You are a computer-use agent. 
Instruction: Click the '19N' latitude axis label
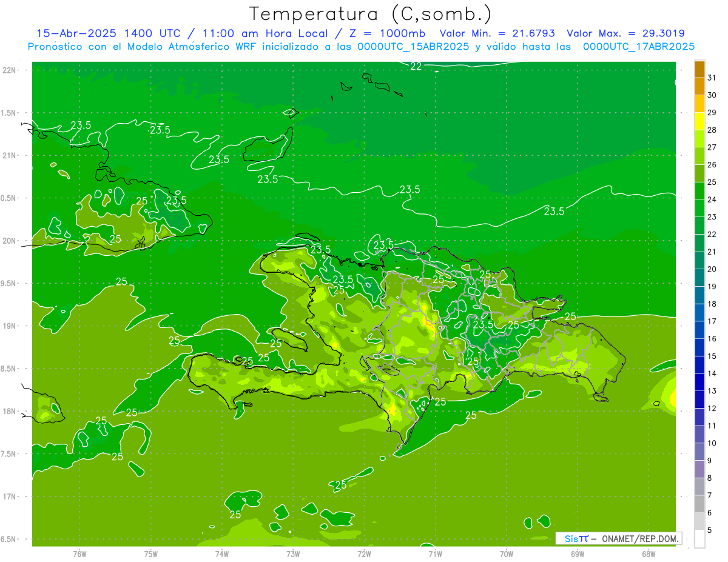pyautogui.click(x=9, y=326)
